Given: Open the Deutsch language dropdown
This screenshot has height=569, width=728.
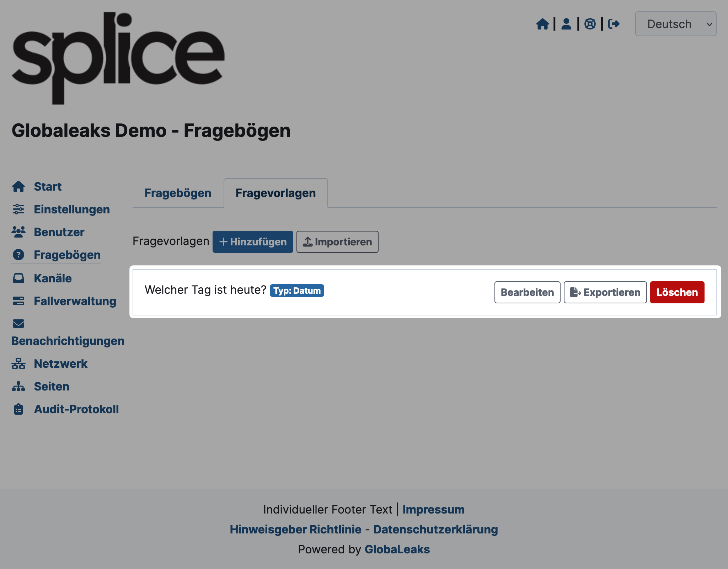Looking at the screenshot, I should coord(676,24).
